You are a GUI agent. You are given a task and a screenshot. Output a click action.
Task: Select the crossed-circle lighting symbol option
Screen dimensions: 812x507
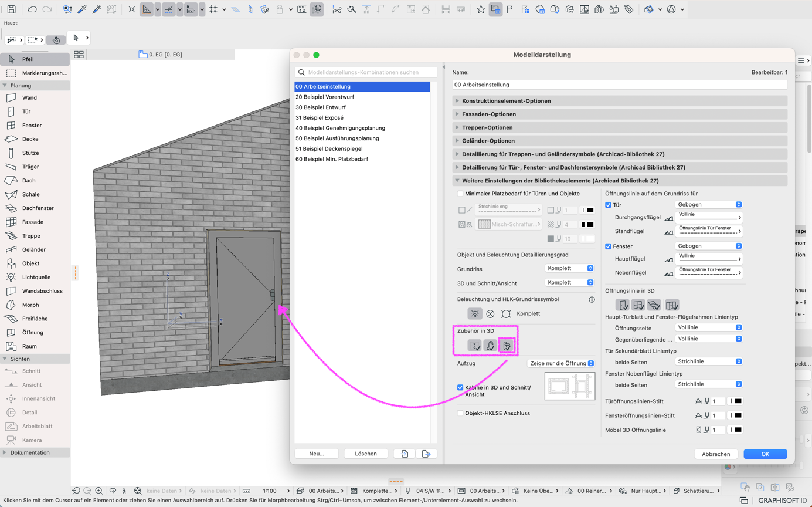coord(490,314)
